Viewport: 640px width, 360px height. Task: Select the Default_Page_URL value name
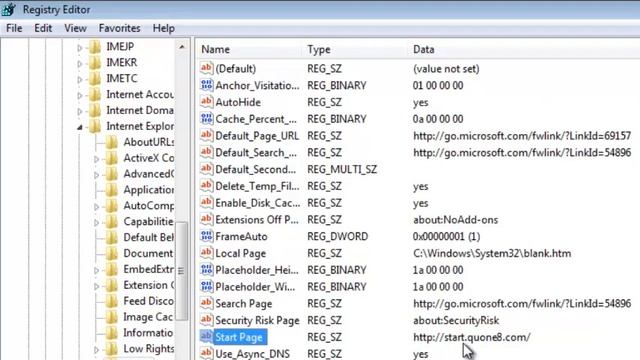pyautogui.click(x=257, y=136)
